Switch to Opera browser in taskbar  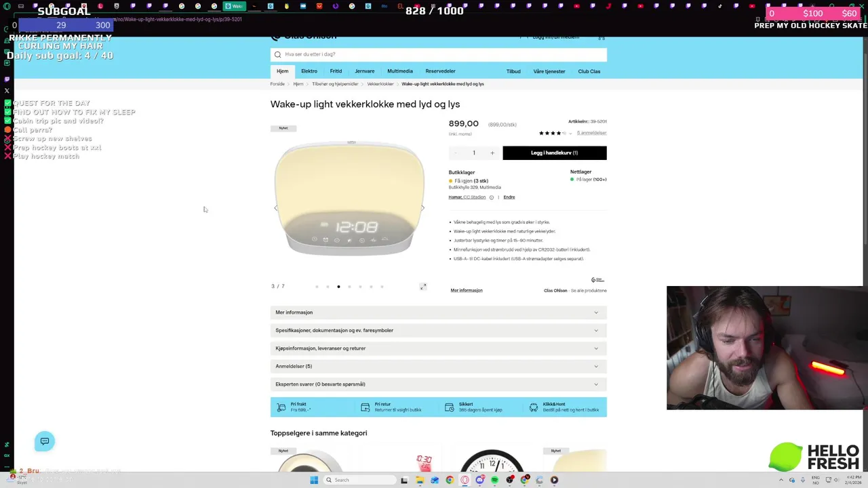(x=465, y=481)
